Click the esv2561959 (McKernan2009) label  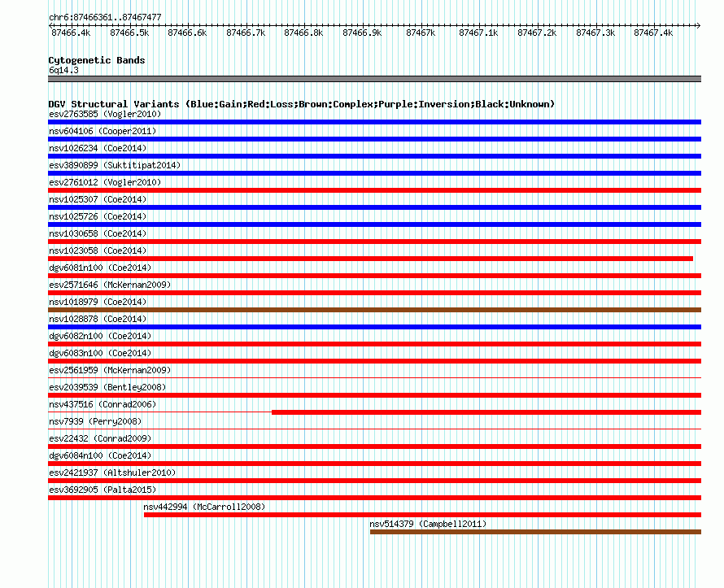[x=110, y=370]
